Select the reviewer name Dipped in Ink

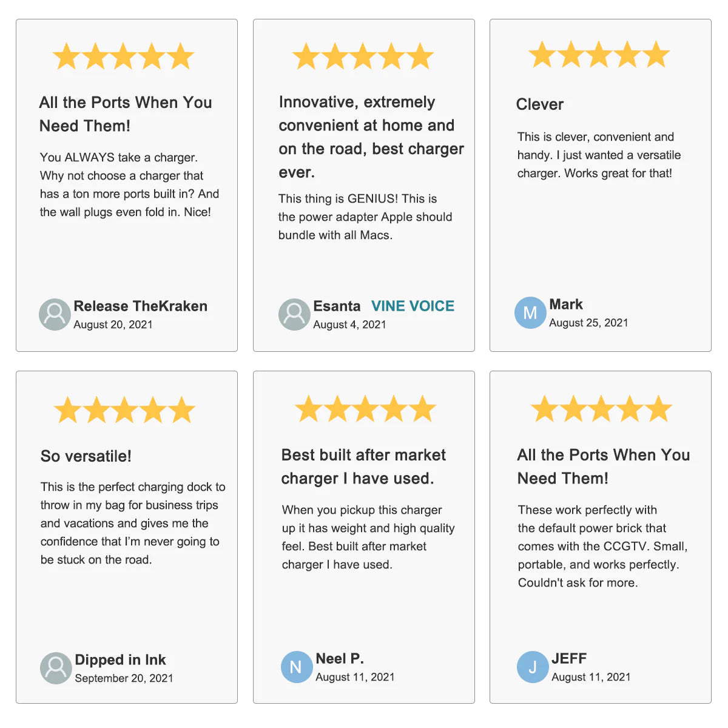pyautogui.click(x=120, y=660)
